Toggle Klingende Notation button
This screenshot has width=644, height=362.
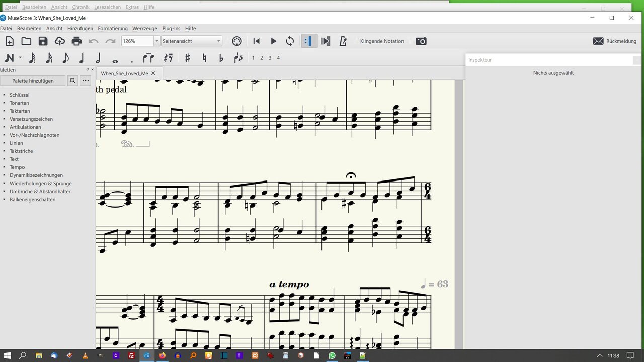pos(382,41)
